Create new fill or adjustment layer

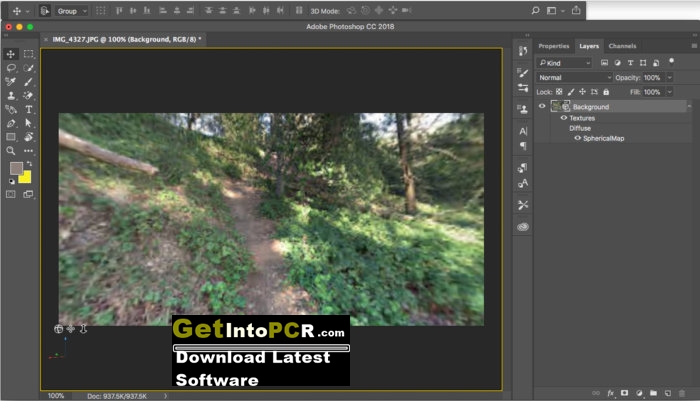pos(639,393)
